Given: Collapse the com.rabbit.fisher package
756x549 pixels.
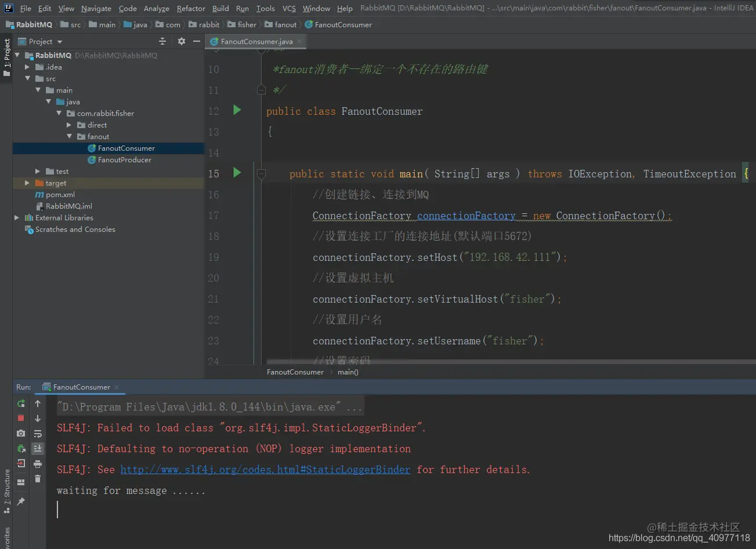Looking at the screenshot, I should tap(59, 113).
